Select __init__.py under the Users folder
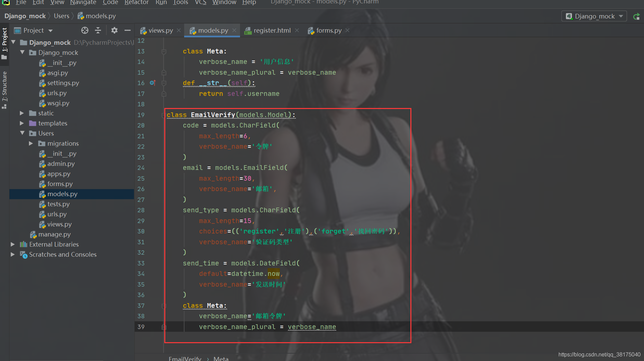 (x=62, y=153)
